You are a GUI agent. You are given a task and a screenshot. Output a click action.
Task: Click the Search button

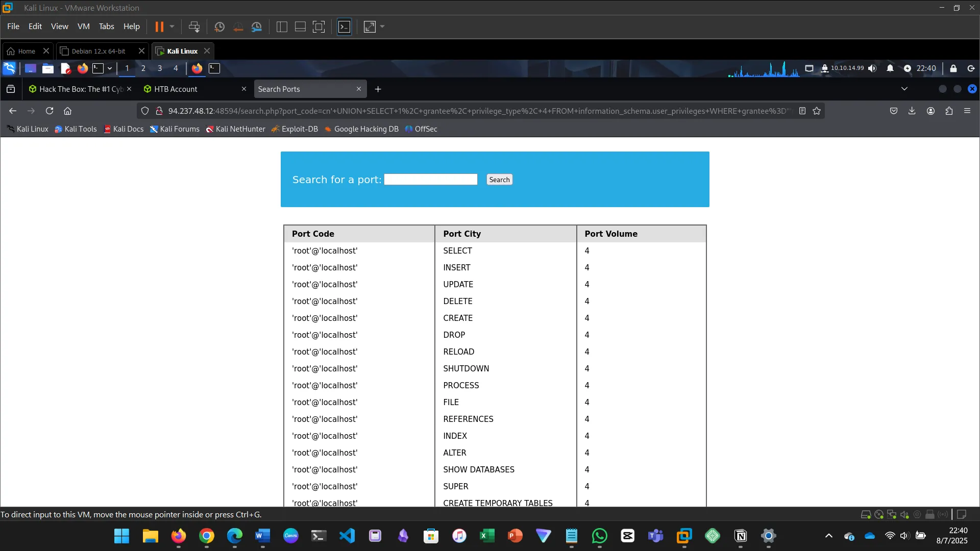pyautogui.click(x=499, y=180)
